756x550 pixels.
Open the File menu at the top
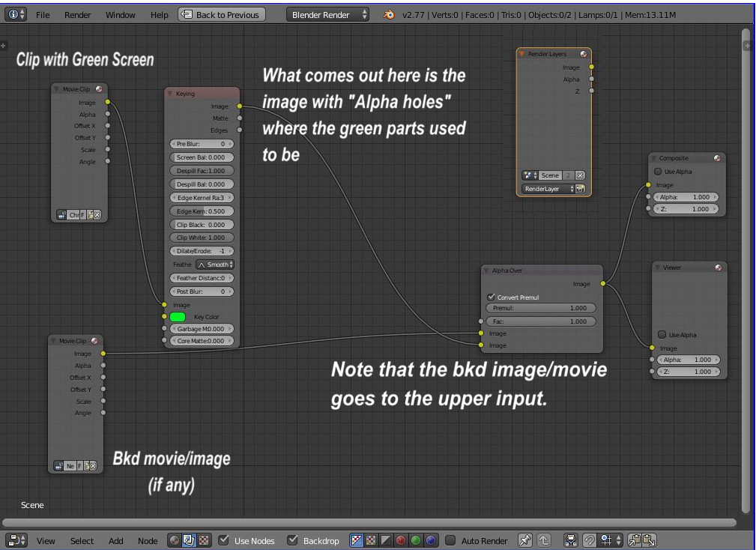click(x=43, y=14)
